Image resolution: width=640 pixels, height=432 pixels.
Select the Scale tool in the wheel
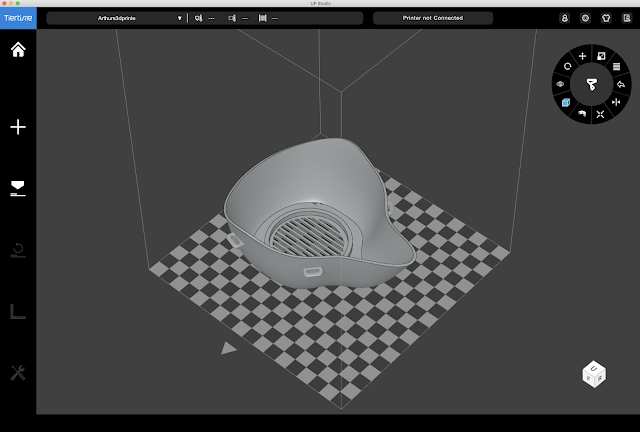pos(601,56)
